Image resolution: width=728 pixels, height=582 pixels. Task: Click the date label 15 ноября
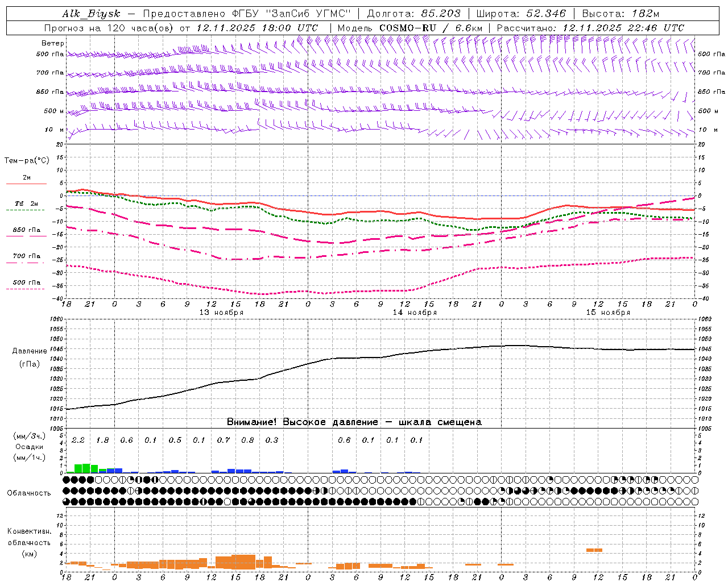point(608,313)
